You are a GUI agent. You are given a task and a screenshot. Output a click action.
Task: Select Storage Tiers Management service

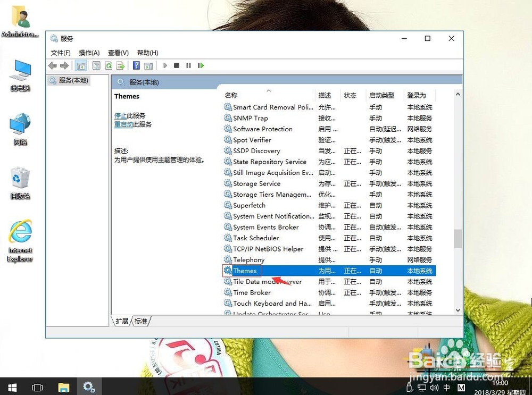click(329, 195)
